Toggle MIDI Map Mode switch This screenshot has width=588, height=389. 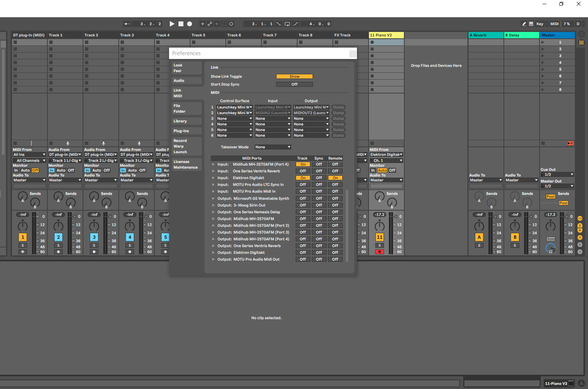pyautogui.click(x=555, y=24)
